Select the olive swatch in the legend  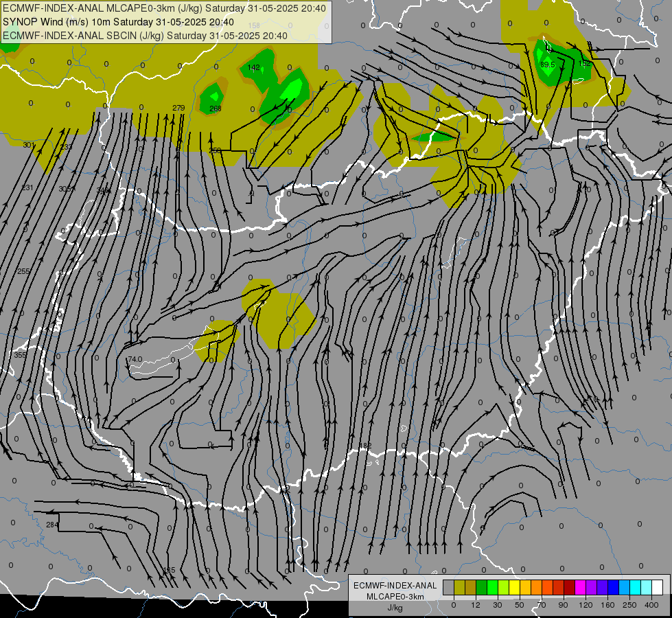pyautogui.click(x=459, y=588)
